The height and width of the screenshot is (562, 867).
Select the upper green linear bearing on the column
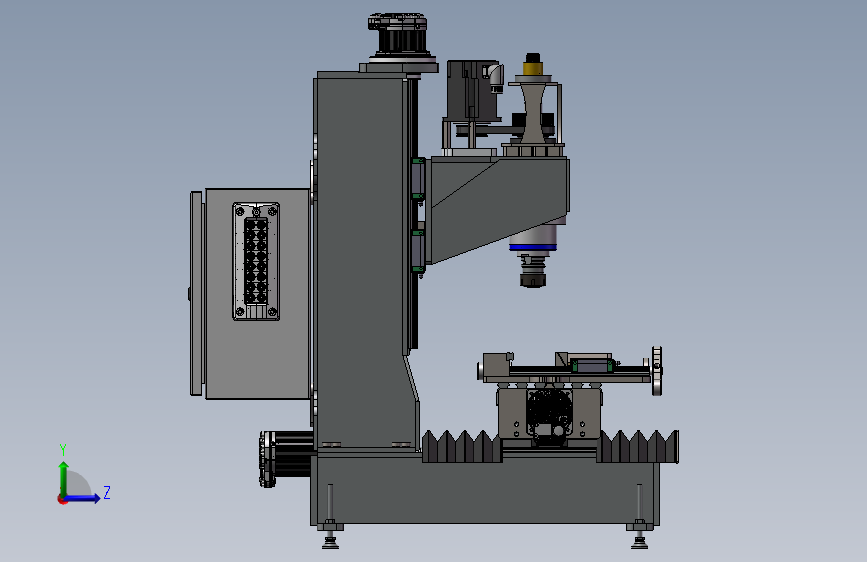(418, 178)
